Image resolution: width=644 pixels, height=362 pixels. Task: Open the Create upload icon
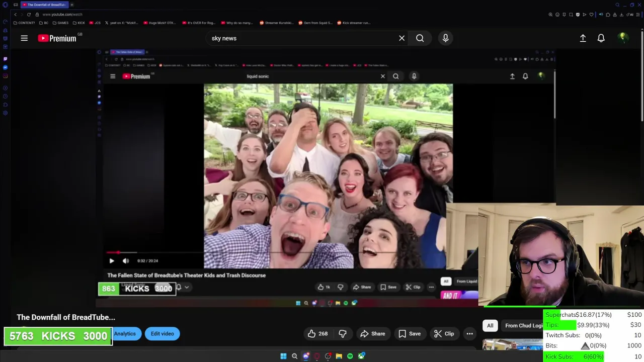pos(583,38)
